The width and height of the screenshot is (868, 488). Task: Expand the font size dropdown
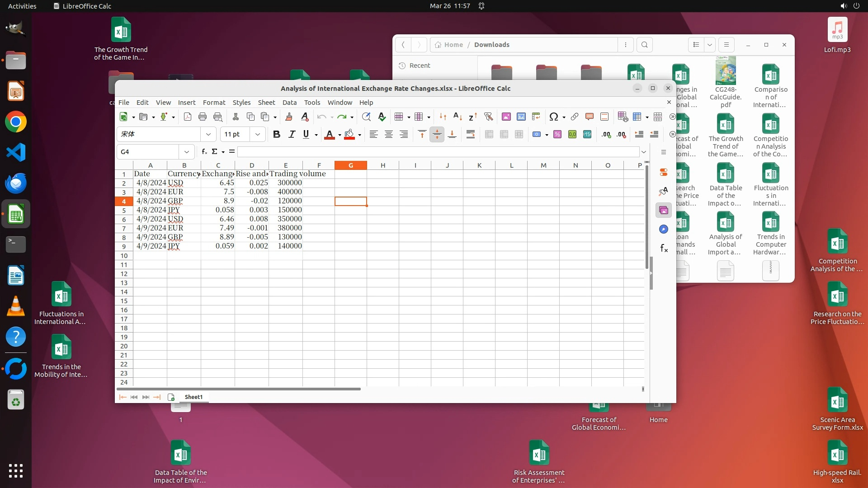pyautogui.click(x=257, y=134)
